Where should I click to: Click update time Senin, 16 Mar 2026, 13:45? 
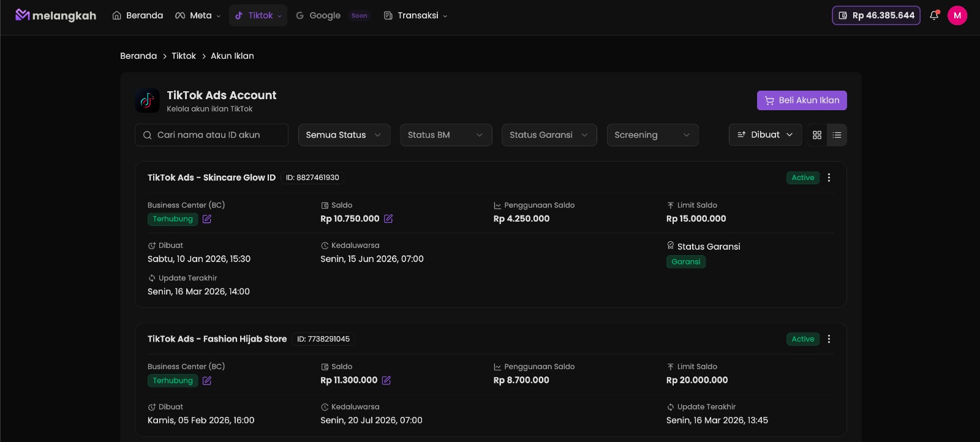point(717,421)
